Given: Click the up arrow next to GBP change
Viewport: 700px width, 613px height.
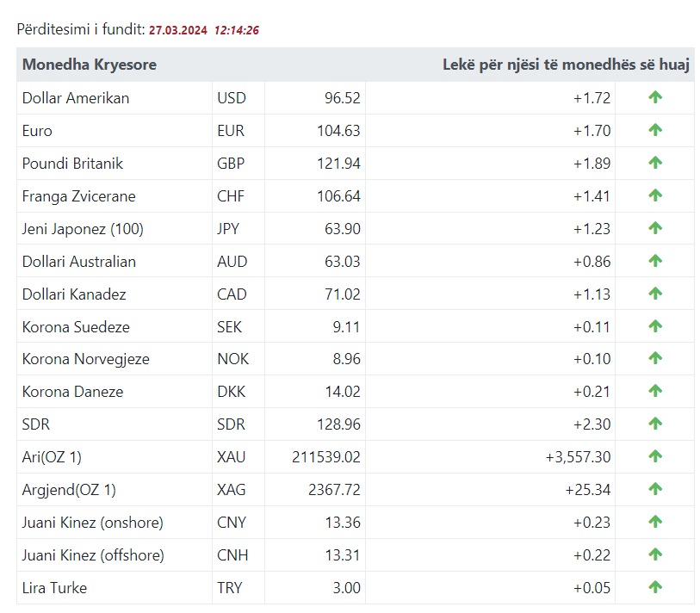Looking at the screenshot, I should point(654,163).
